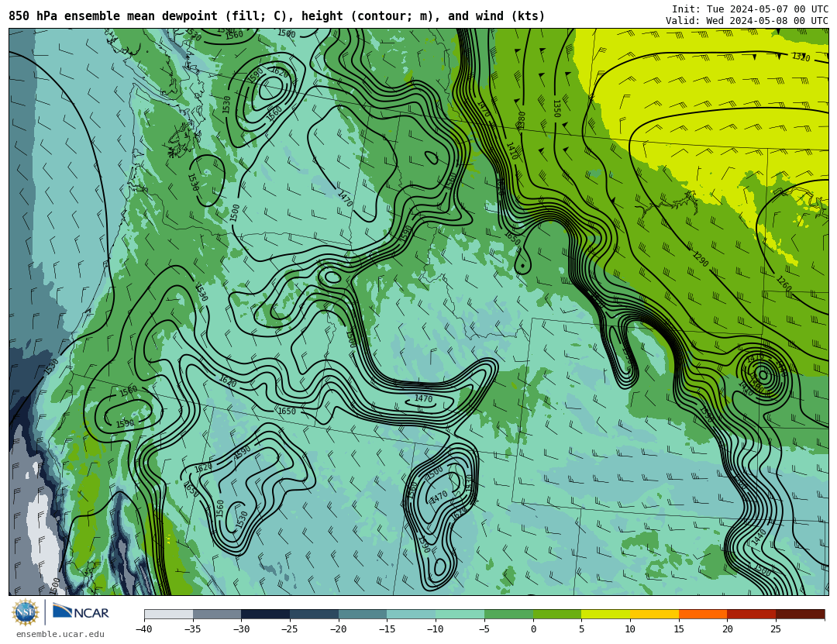
Task: Click the NSF logo
Action: [x=26, y=612]
